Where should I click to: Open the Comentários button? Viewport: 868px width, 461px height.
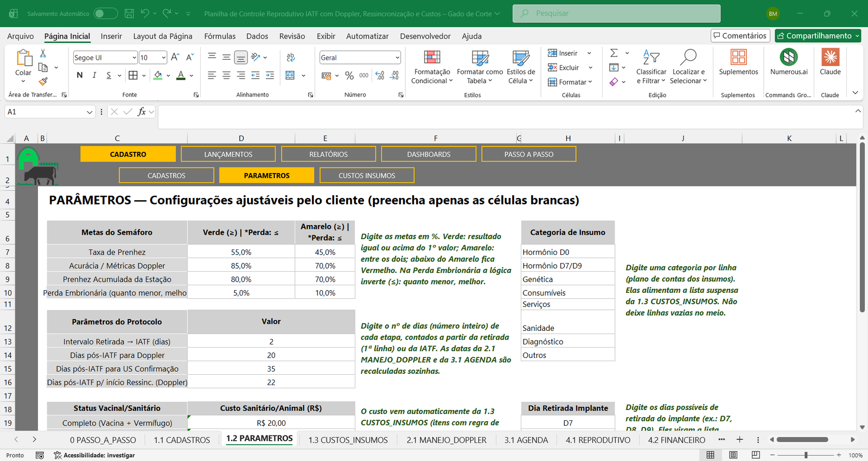[741, 36]
